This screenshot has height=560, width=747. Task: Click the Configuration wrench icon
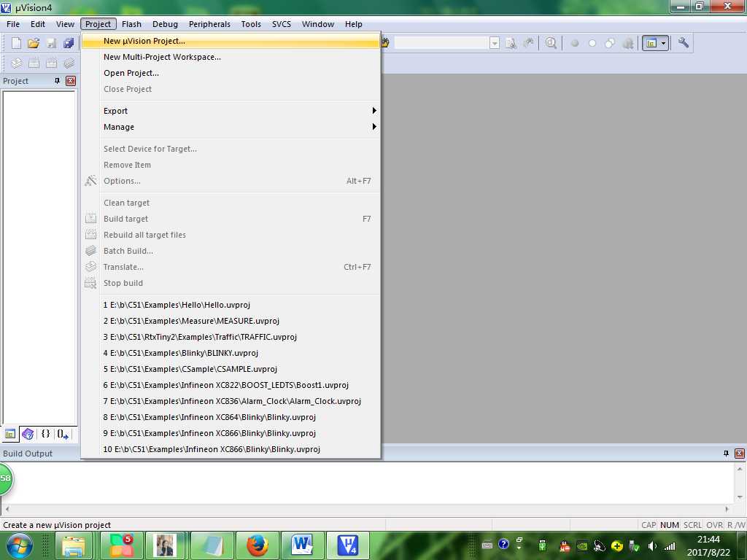pyautogui.click(x=683, y=43)
